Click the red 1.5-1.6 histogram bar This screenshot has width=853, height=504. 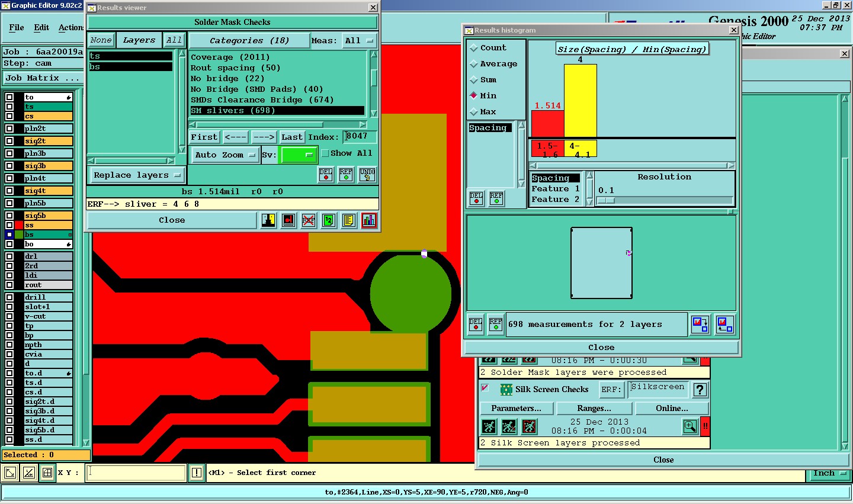tap(547, 124)
